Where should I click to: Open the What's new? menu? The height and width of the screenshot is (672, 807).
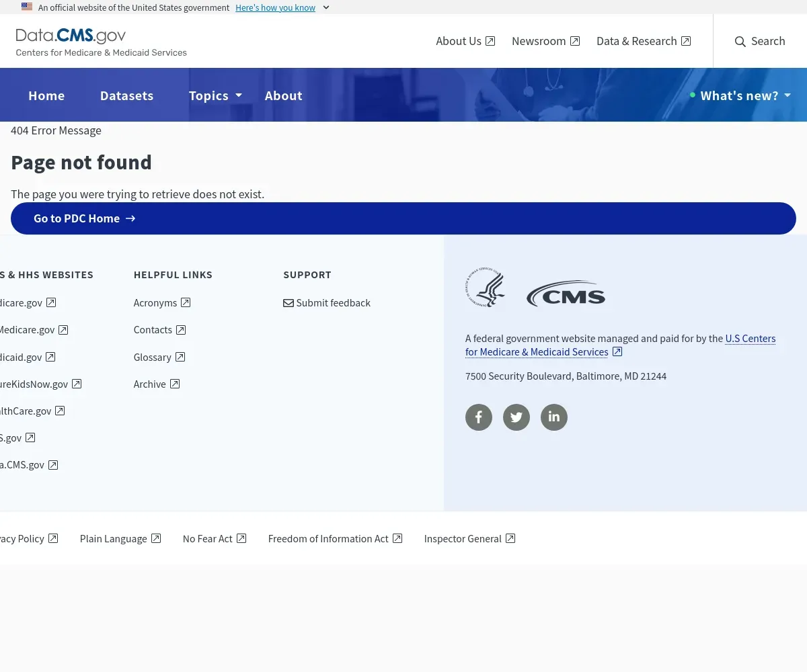[x=740, y=95]
